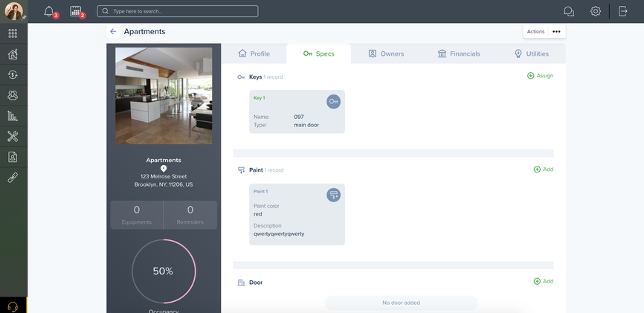The height and width of the screenshot is (313, 644).
Task: Click the 0 Reminders counter
Action: tap(190, 215)
